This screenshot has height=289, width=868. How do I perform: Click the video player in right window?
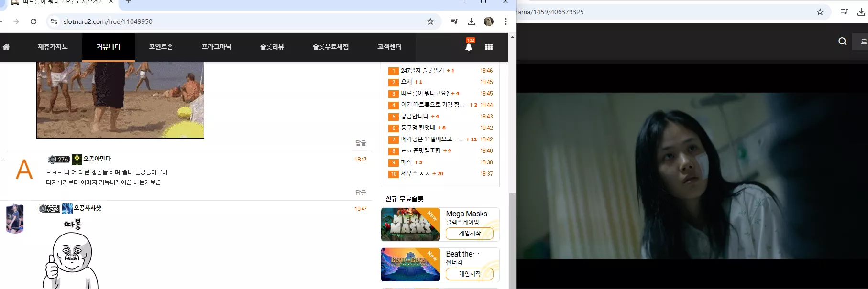(x=692, y=176)
